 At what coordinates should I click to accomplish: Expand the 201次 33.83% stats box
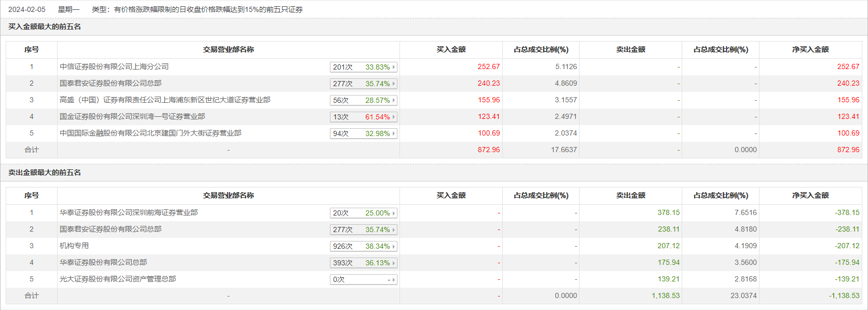pos(363,67)
